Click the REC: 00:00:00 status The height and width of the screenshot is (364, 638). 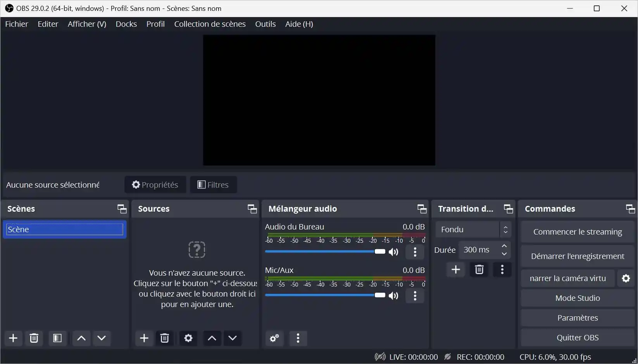481,357
